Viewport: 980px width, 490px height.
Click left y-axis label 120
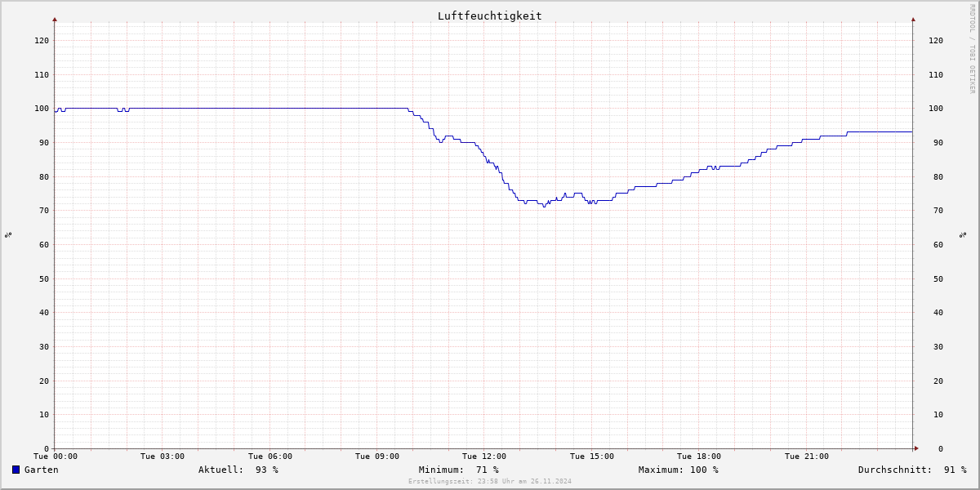(42, 40)
